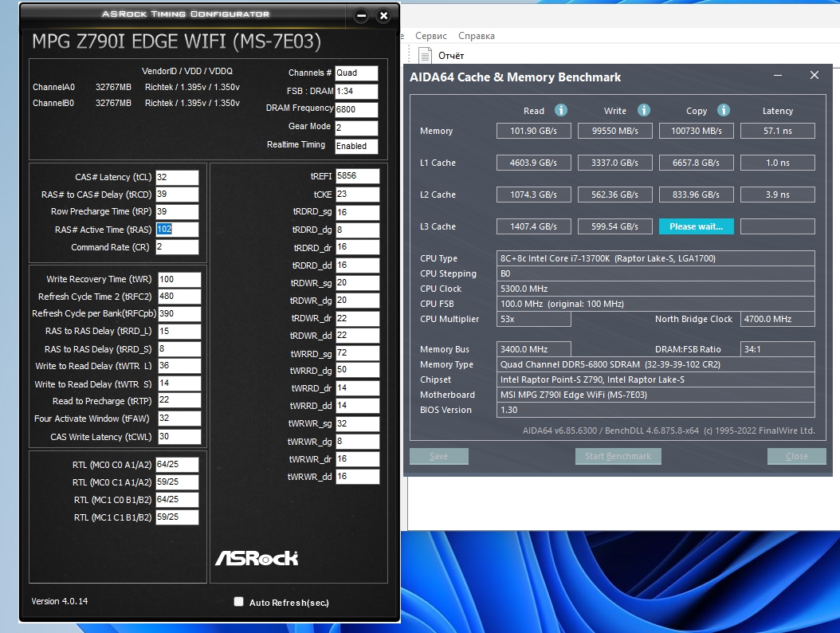Click the tCKE value field
This screenshot has height=633, width=840.
[358, 195]
